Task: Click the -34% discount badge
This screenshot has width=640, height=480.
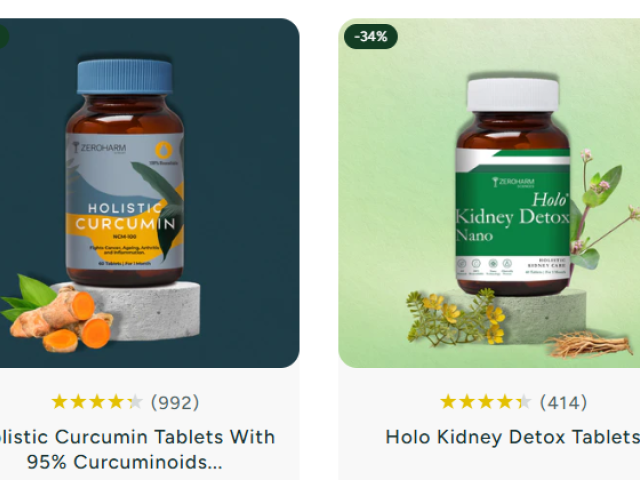Action: pyautogui.click(x=371, y=36)
